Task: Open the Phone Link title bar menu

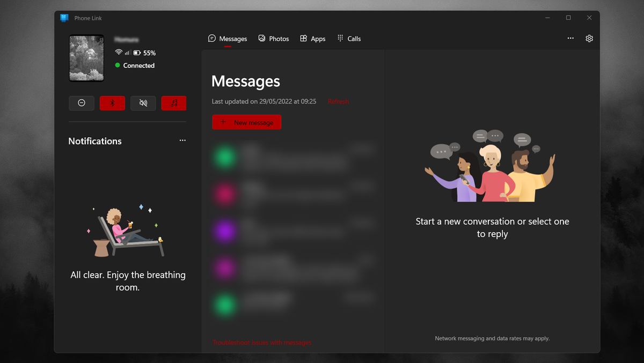Action: pyautogui.click(x=64, y=17)
